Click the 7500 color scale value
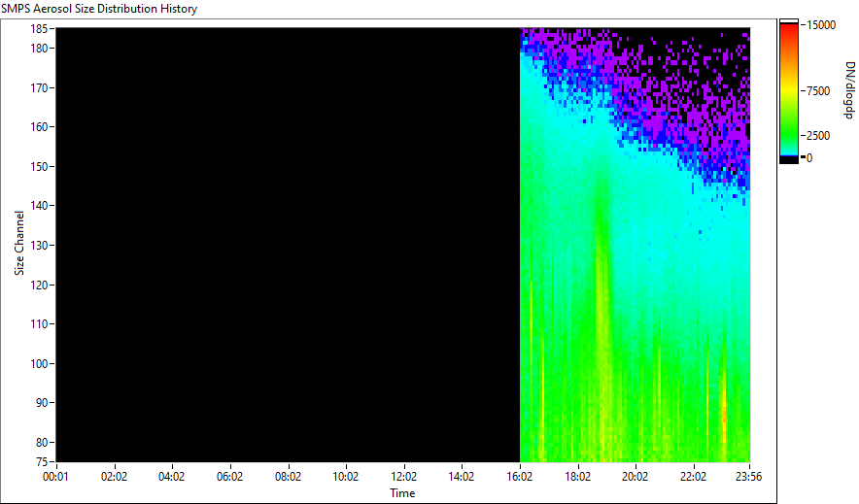This screenshot has height=504, width=859. pos(818,91)
